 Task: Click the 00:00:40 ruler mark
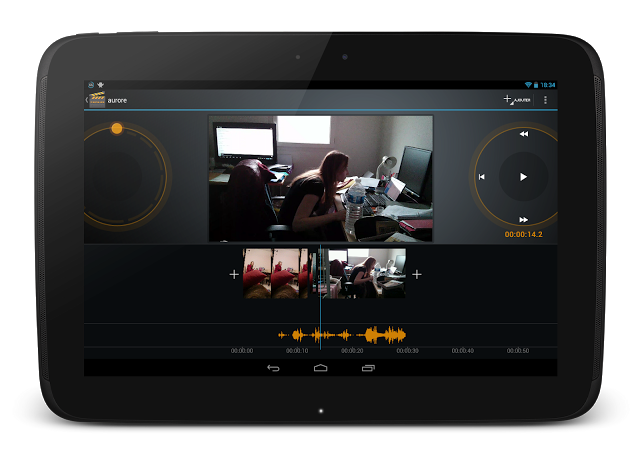click(x=462, y=351)
